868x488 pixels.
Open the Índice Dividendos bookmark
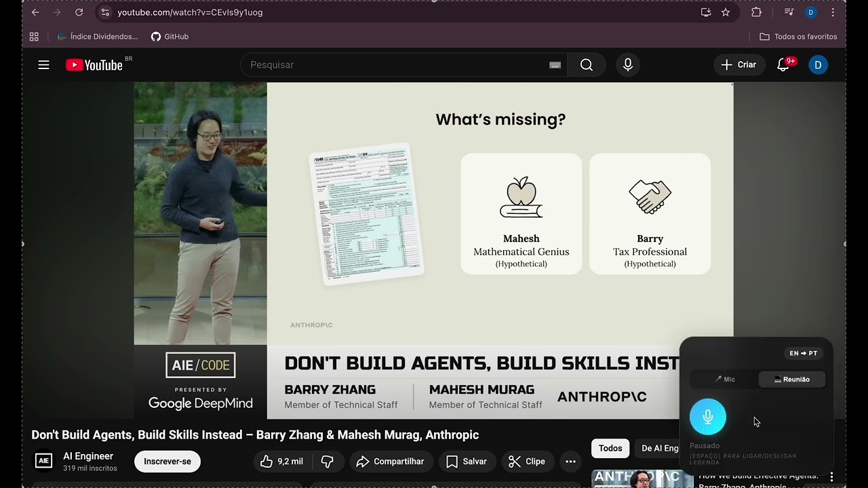tap(98, 37)
